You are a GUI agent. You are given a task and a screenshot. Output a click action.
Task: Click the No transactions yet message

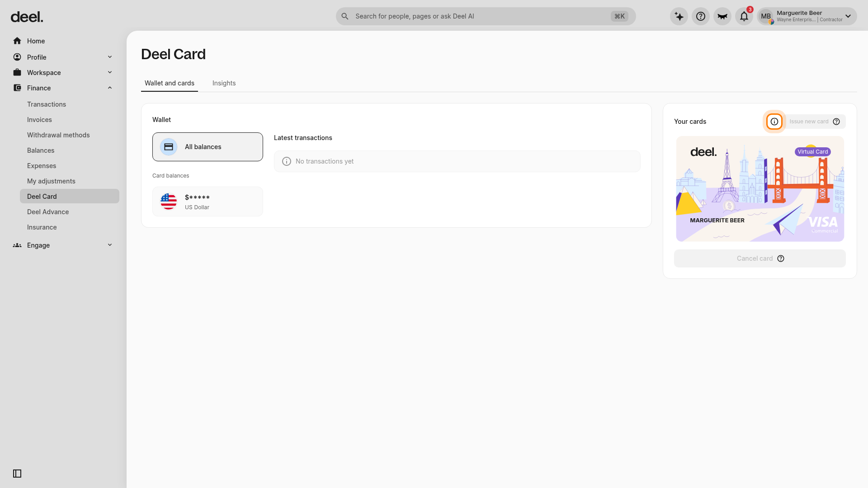click(x=325, y=161)
